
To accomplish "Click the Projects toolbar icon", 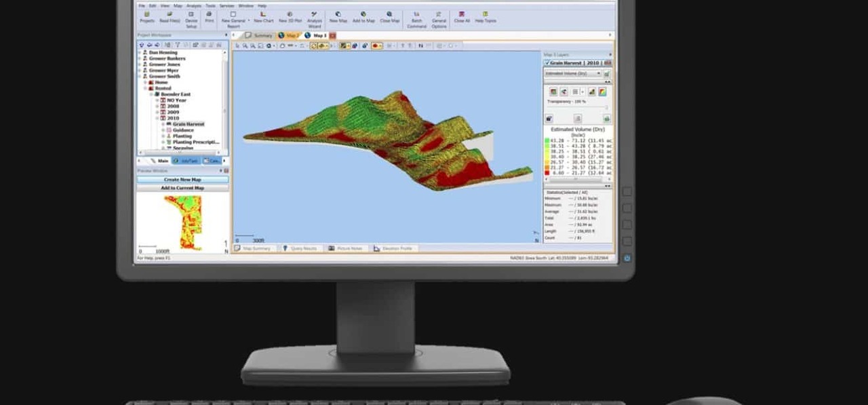I will (x=147, y=17).
